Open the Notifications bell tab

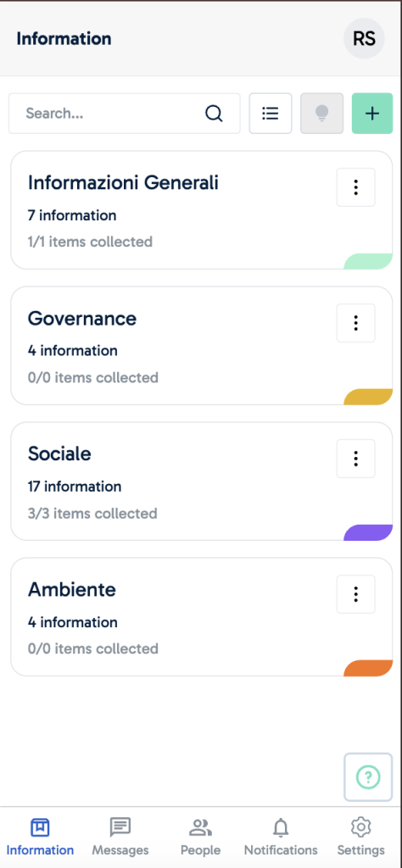pyautogui.click(x=281, y=837)
